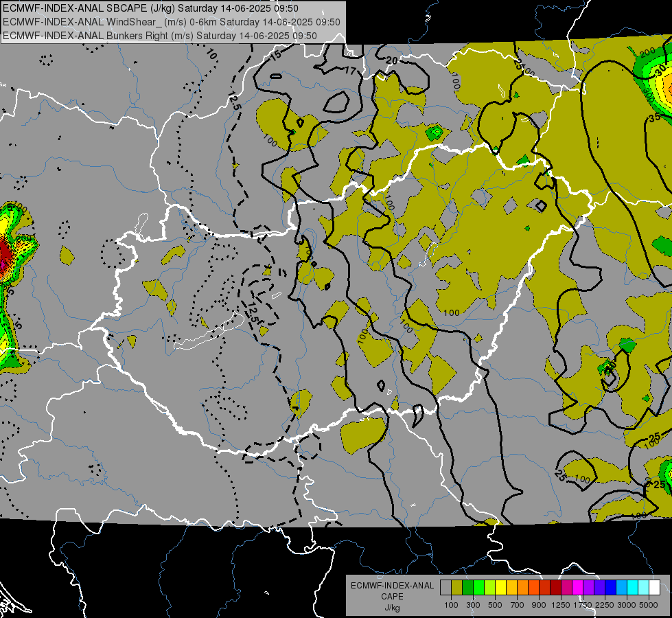Click the 500 legend scale label
Screen dimensions: 672x618
click(495, 605)
